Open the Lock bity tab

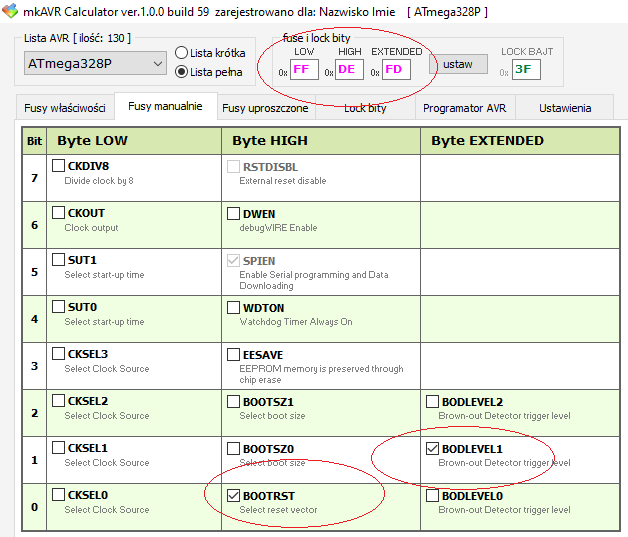click(x=365, y=108)
